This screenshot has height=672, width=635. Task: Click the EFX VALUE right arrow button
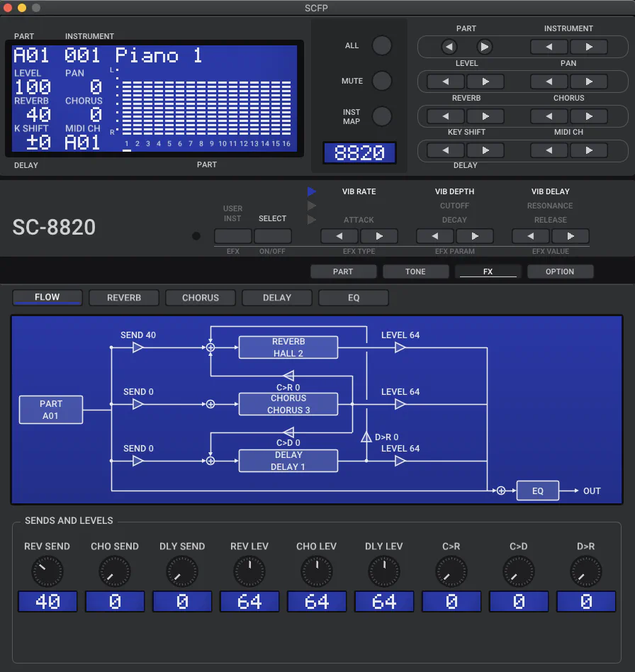pyautogui.click(x=570, y=236)
